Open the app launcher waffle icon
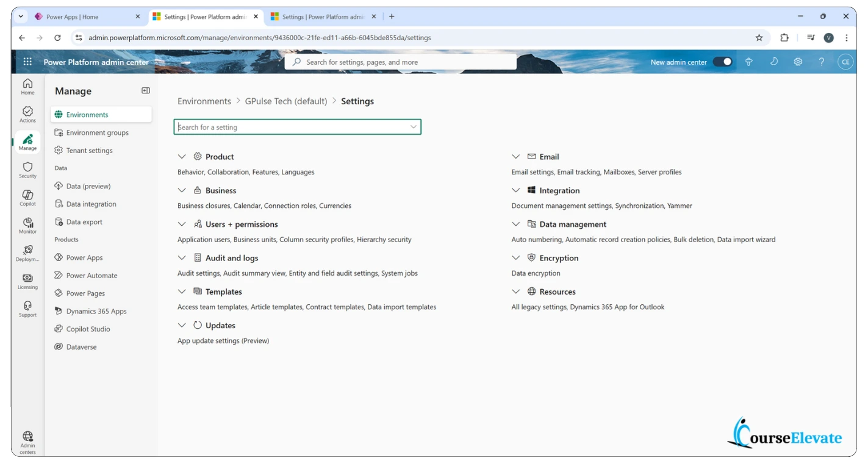 (x=27, y=62)
